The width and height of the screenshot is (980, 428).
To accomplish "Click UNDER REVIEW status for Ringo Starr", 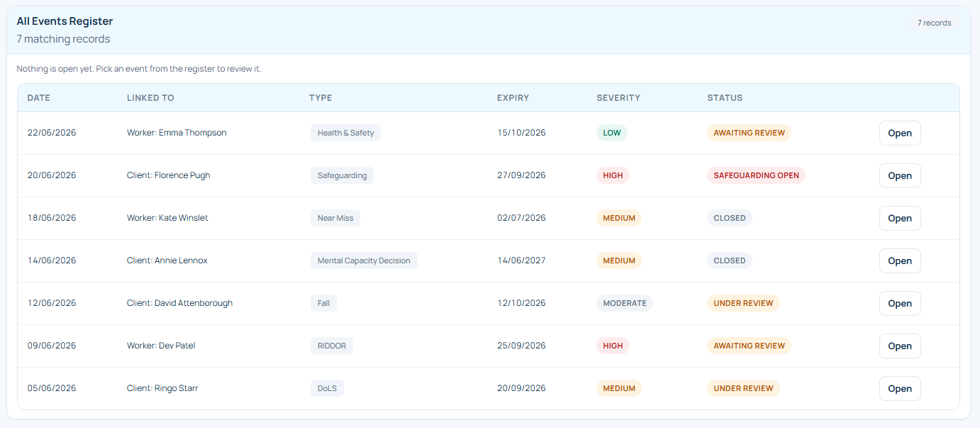I will point(743,388).
